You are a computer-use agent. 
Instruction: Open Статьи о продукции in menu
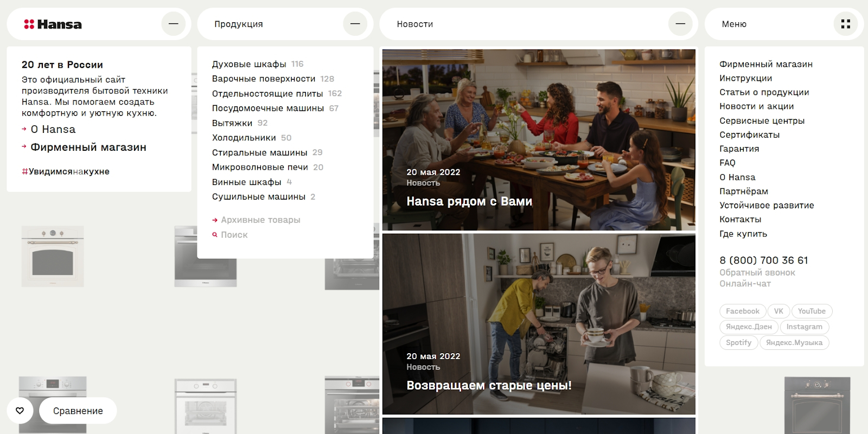click(x=764, y=92)
